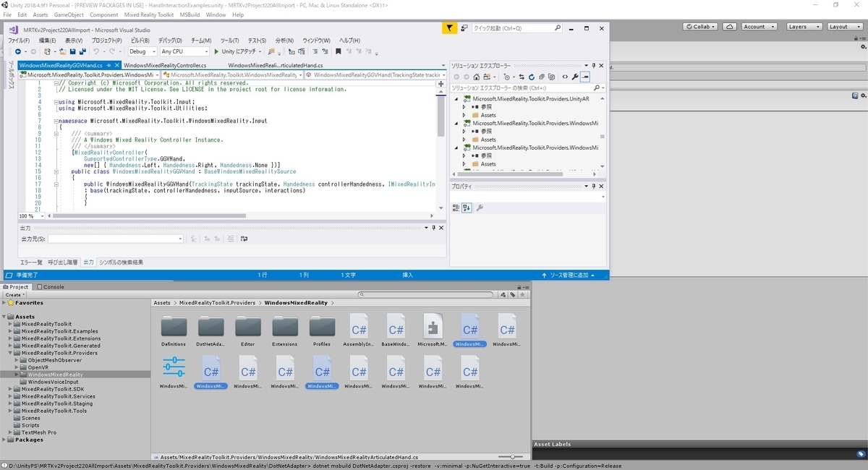Image resolution: width=868 pixels, height=470 pixels.
Task: Click the save all icon in toolbar
Action: click(x=82, y=51)
